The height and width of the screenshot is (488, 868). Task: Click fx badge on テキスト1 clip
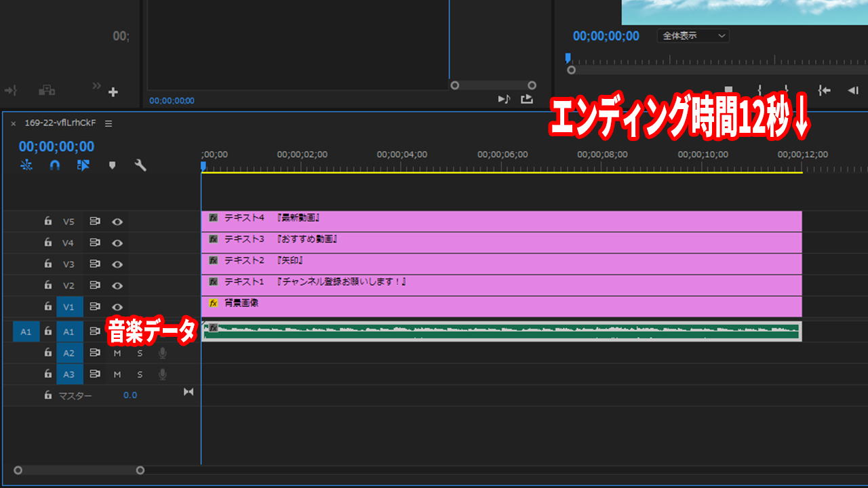click(214, 281)
